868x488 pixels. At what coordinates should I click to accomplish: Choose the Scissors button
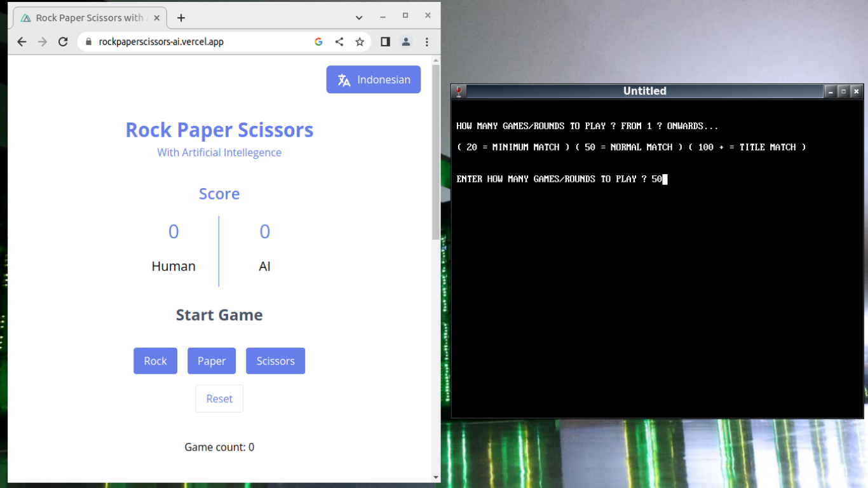pyautogui.click(x=275, y=361)
